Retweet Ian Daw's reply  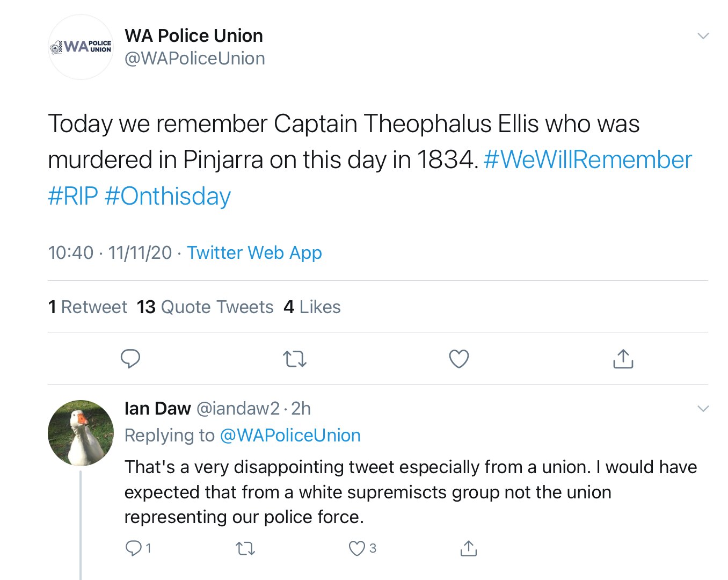245,548
